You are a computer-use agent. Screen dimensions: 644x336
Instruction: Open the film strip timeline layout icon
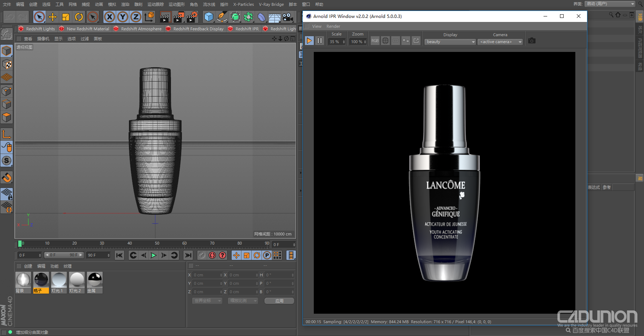tap(291, 255)
